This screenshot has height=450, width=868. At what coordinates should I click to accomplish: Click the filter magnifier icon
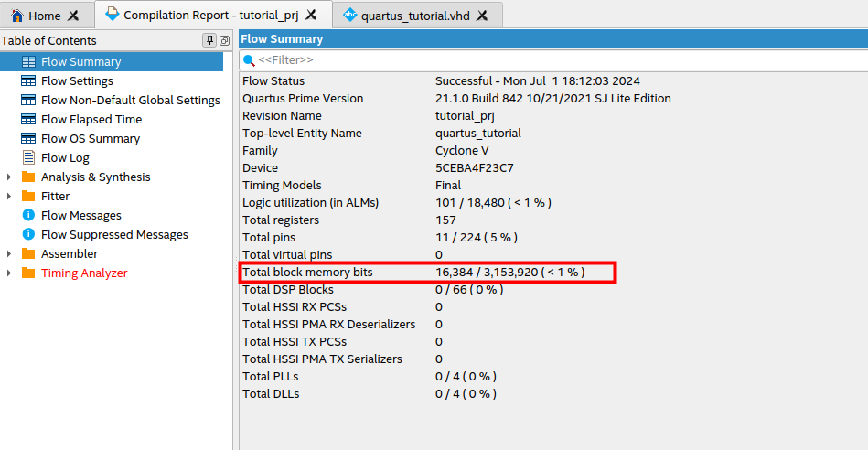pos(249,59)
